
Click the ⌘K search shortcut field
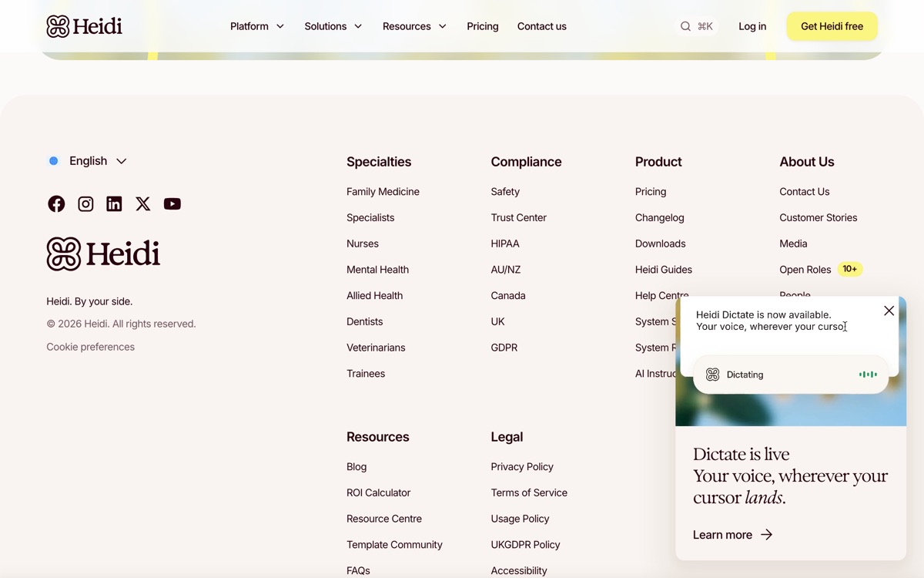coord(696,26)
